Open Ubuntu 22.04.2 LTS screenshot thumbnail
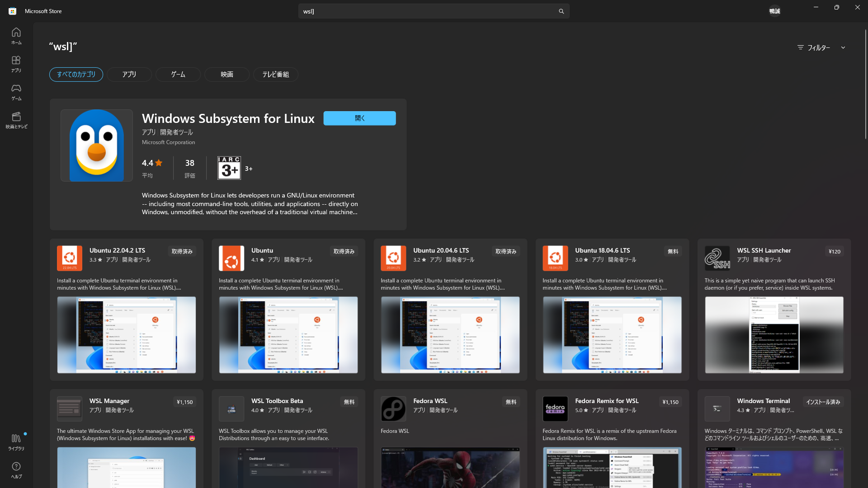Viewport: 868px width, 488px height. tap(126, 335)
